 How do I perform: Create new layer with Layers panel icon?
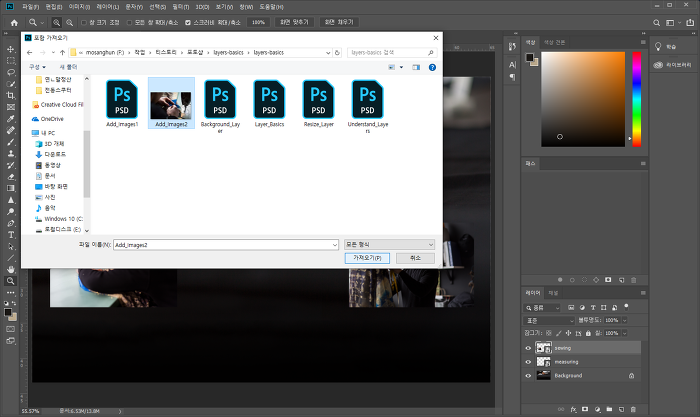621,409
